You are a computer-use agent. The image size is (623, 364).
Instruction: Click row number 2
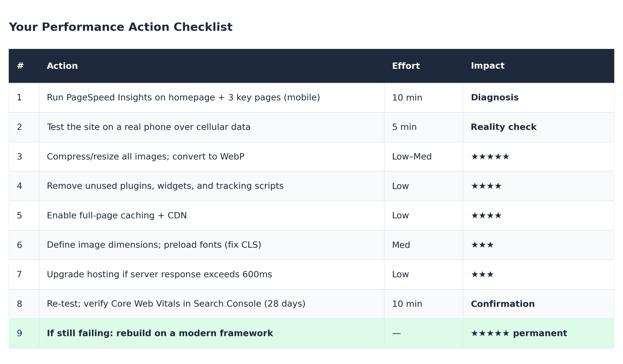coord(19,127)
